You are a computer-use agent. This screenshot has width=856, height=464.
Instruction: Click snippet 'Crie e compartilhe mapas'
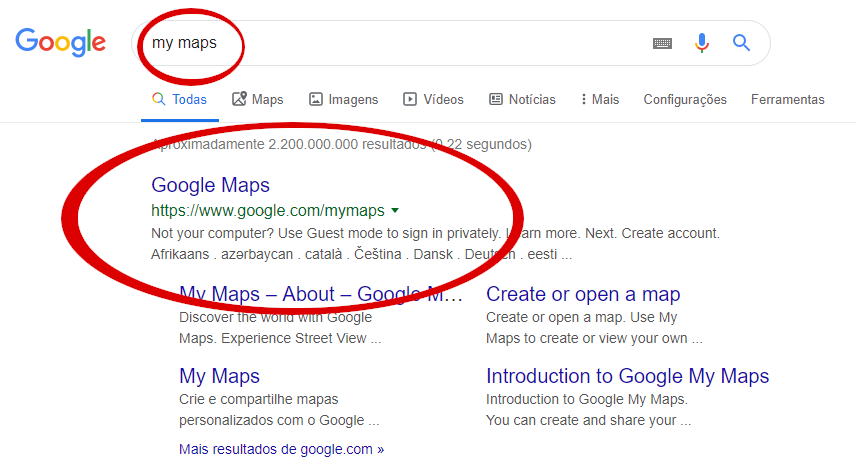tap(259, 399)
